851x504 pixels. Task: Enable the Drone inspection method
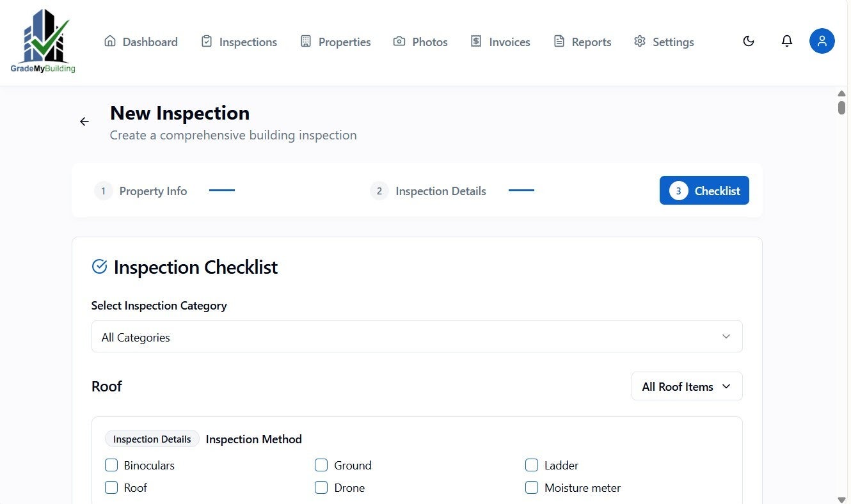click(321, 487)
